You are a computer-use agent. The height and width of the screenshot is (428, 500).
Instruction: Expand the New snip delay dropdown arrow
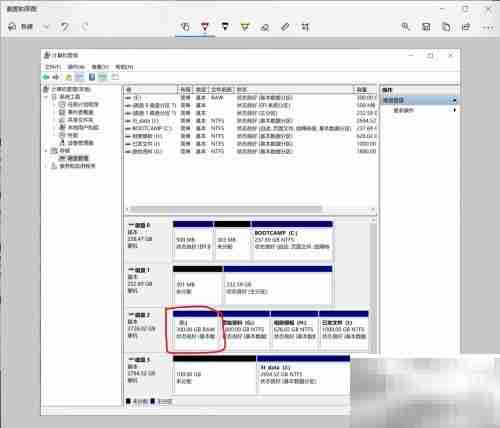(x=46, y=27)
